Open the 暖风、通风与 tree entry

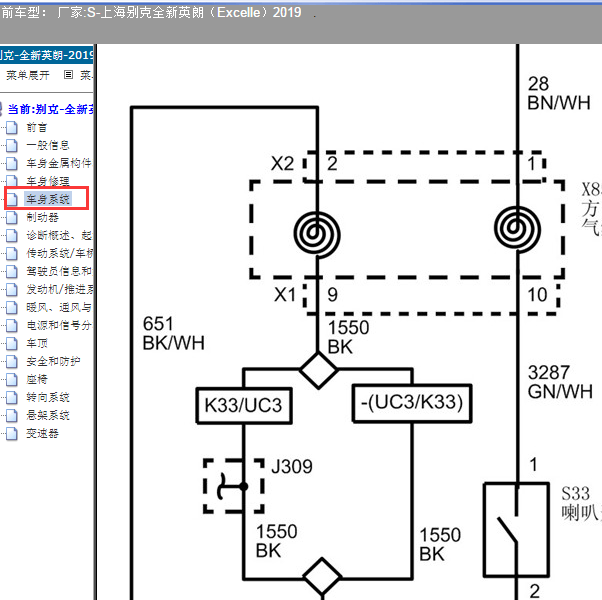(60, 307)
